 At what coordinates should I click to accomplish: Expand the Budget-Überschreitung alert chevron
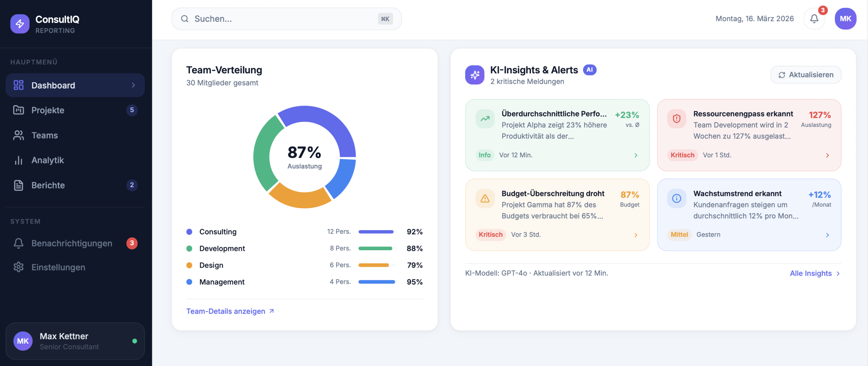click(x=635, y=235)
